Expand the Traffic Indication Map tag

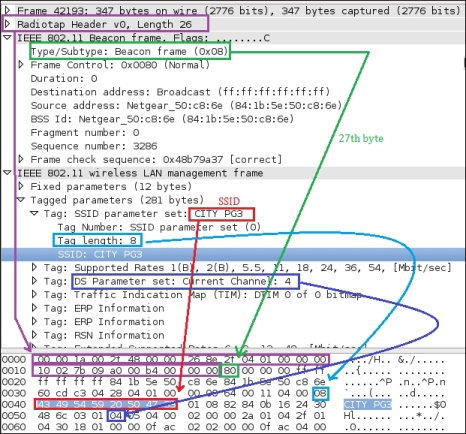pos(34,294)
